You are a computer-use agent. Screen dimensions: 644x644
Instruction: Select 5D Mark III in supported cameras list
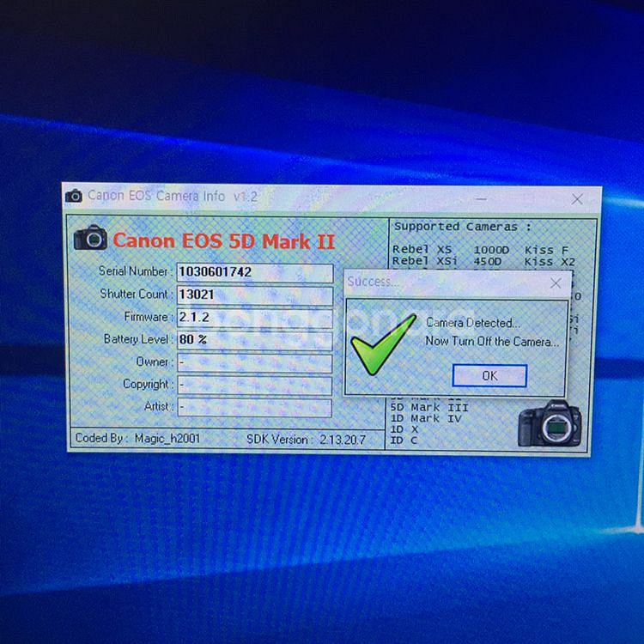click(x=428, y=407)
